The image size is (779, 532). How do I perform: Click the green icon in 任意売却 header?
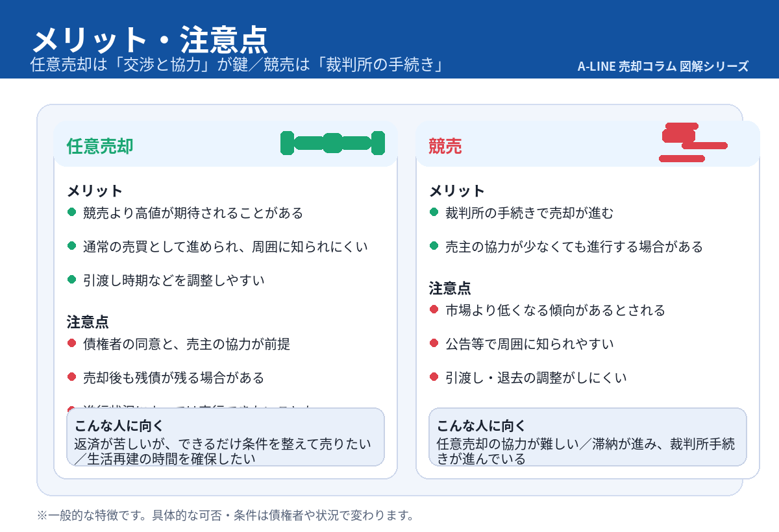[332, 143]
